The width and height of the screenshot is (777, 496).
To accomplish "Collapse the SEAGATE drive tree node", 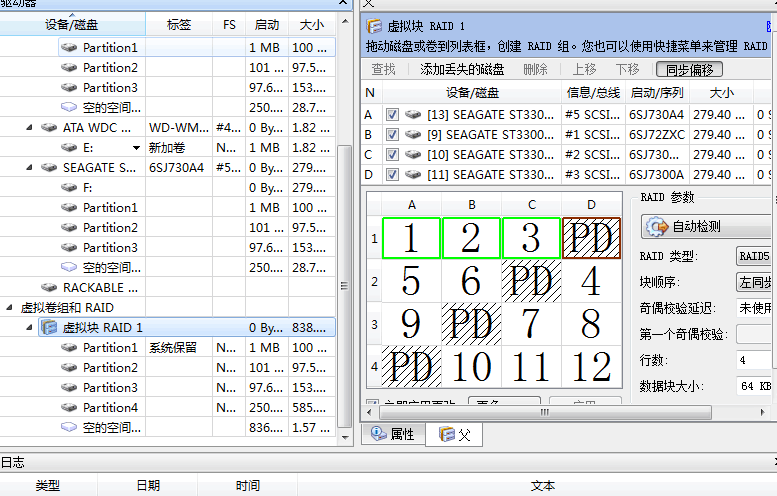I will tap(30, 168).
